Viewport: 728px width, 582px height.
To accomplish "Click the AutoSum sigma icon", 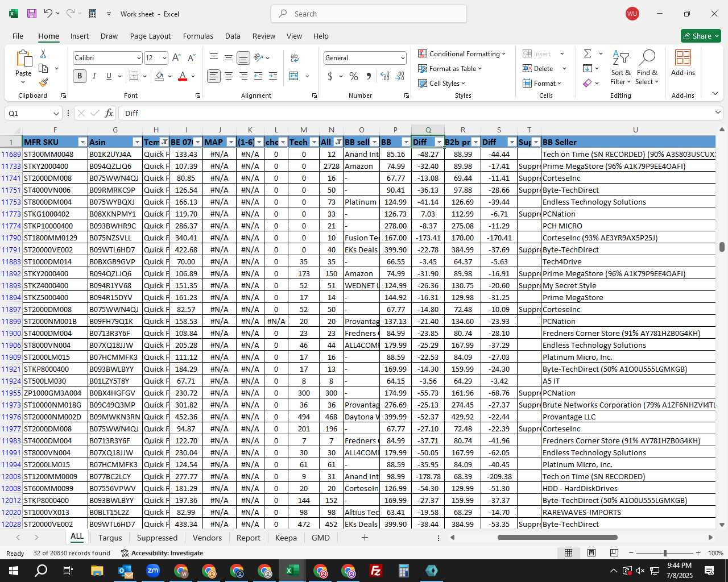I will (x=588, y=53).
